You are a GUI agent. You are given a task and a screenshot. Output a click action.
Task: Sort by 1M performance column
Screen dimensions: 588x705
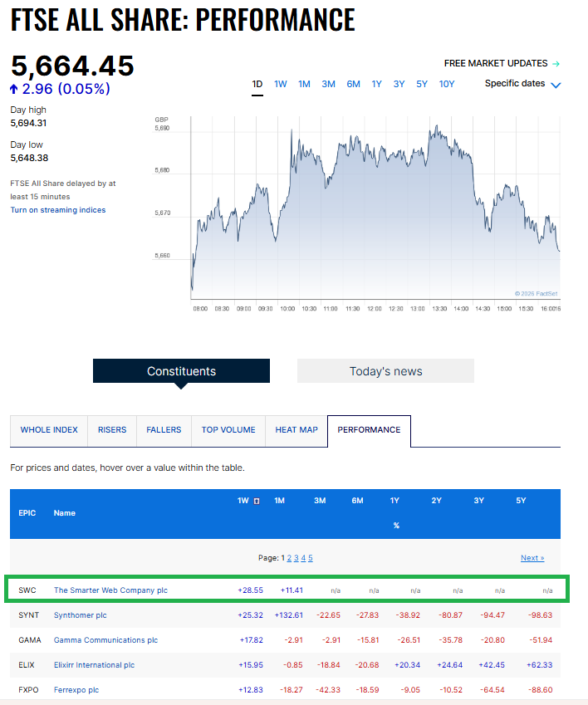click(279, 501)
